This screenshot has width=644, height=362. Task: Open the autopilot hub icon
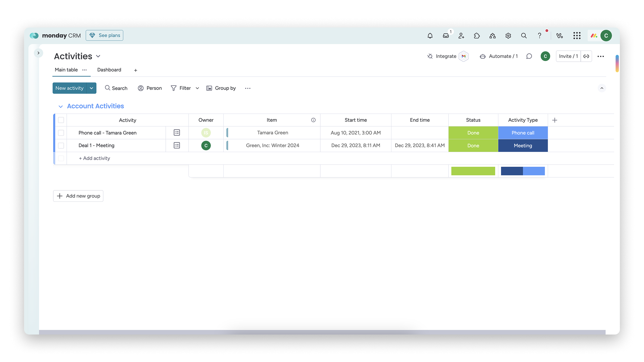pyautogui.click(x=492, y=36)
